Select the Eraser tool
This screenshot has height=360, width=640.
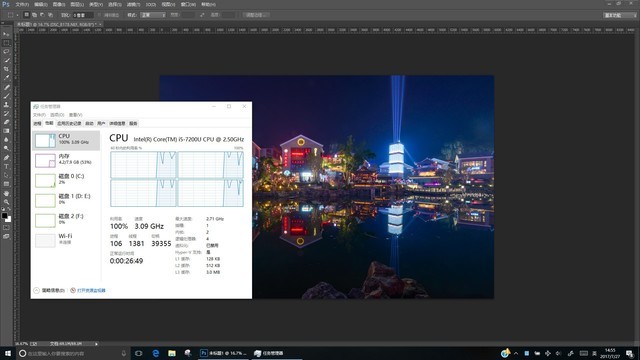click(x=6, y=122)
